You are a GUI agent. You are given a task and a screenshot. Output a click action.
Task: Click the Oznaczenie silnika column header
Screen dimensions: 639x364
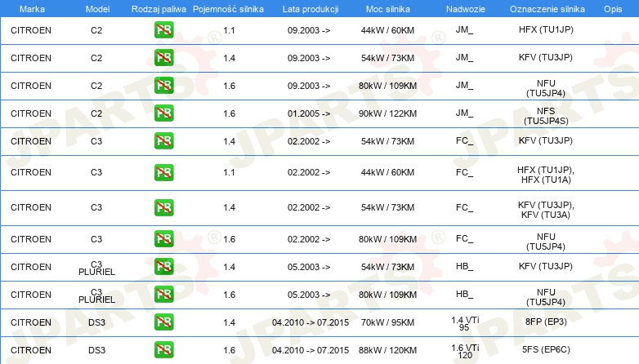[x=547, y=9]
